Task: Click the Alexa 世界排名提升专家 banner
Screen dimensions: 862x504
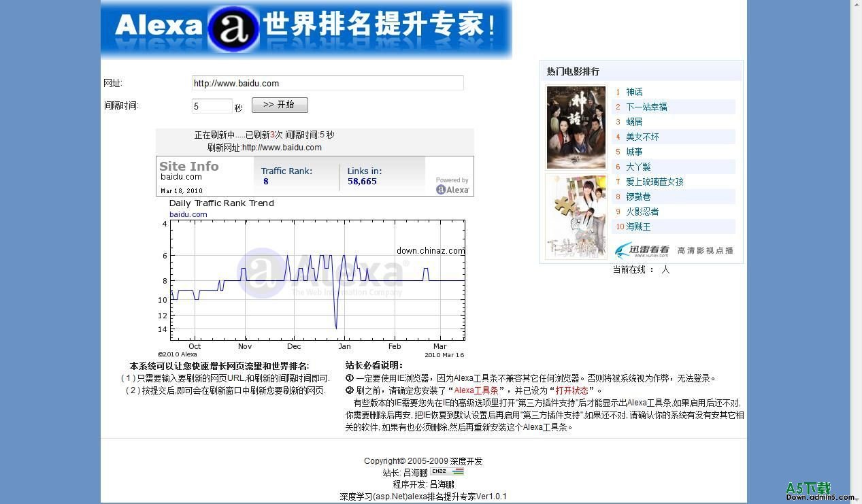Action: coord(306,29)
